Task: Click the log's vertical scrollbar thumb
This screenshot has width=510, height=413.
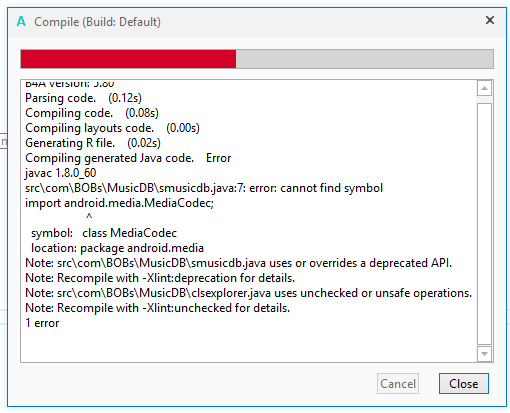Action: tap(484, 224)
